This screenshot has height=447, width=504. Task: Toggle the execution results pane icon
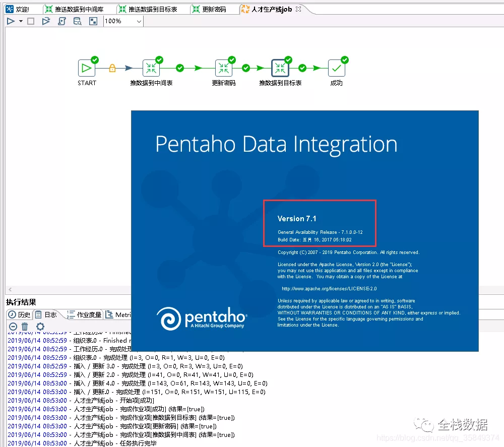pos(93,21)
